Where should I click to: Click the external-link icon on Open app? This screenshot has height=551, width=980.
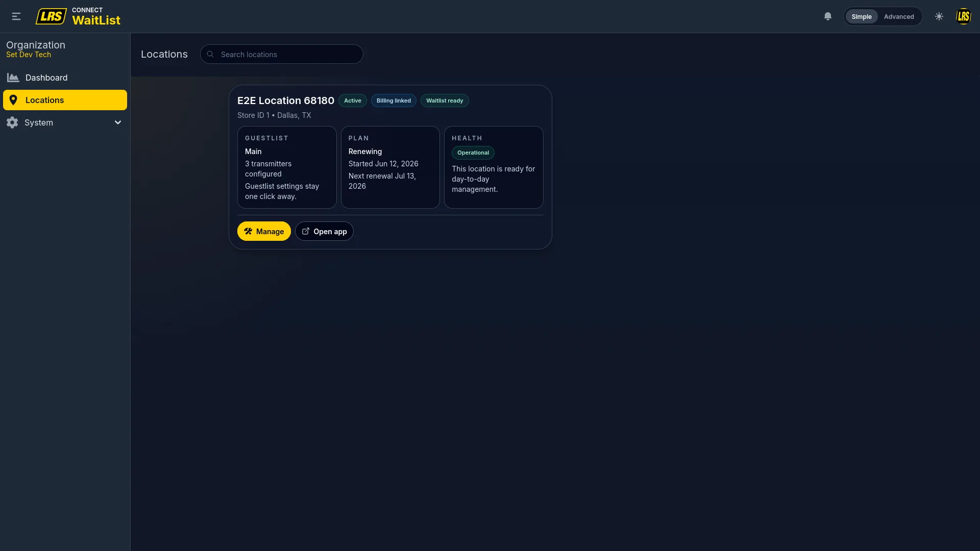306,231
